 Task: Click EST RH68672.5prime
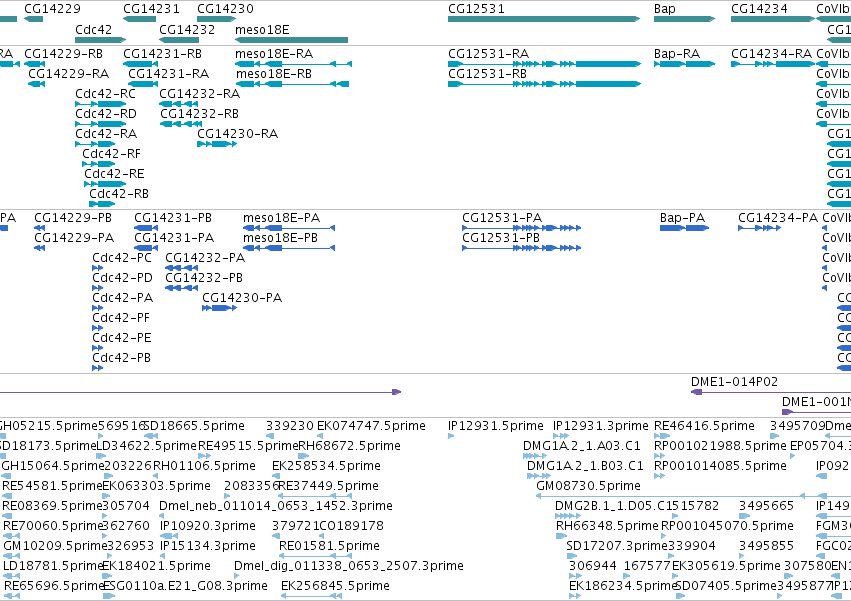(x=350, y=446)
